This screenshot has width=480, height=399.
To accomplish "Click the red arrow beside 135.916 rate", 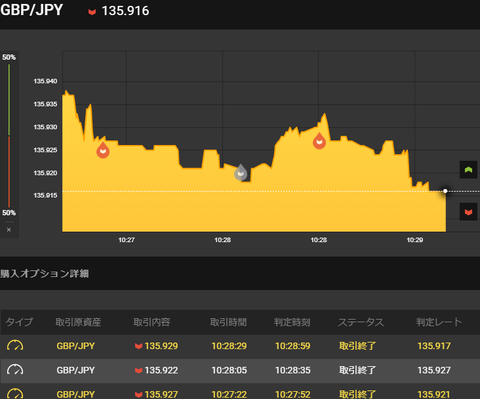I will coord(92,12).
